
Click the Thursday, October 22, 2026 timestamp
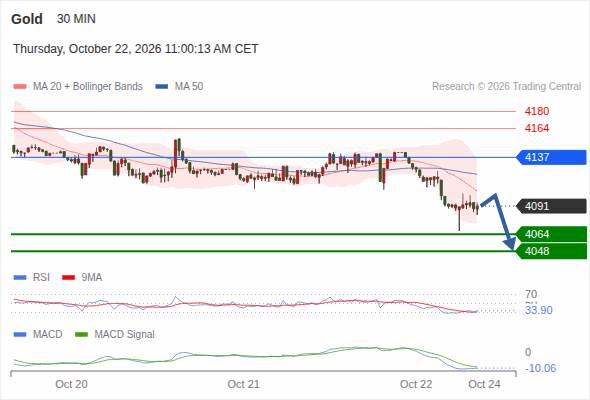tap(136, 49)
